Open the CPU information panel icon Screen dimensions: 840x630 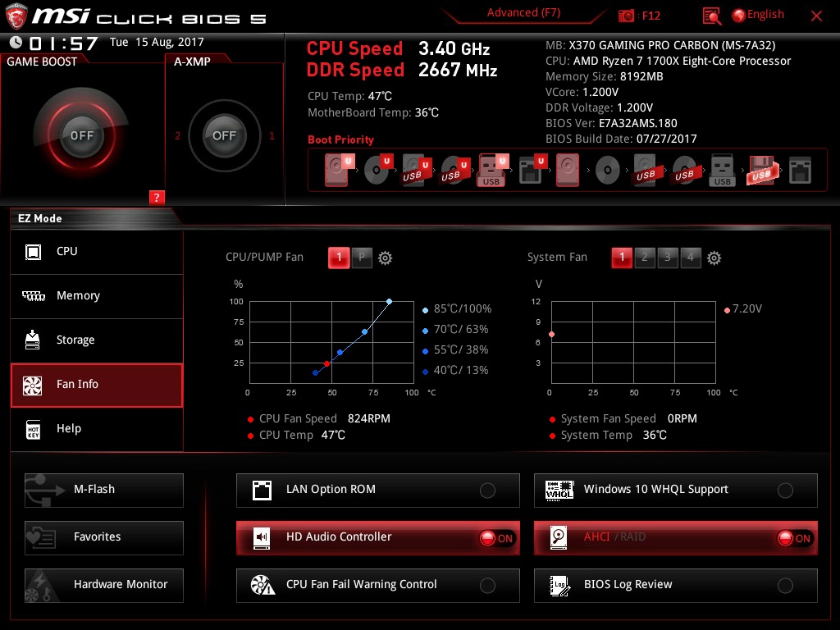tap(33, 251)
